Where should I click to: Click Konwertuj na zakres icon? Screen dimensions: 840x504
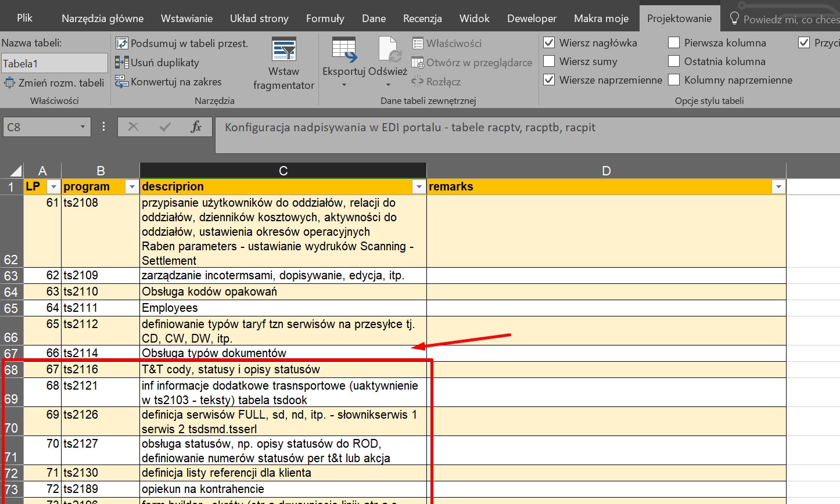(x=122, y=82)
